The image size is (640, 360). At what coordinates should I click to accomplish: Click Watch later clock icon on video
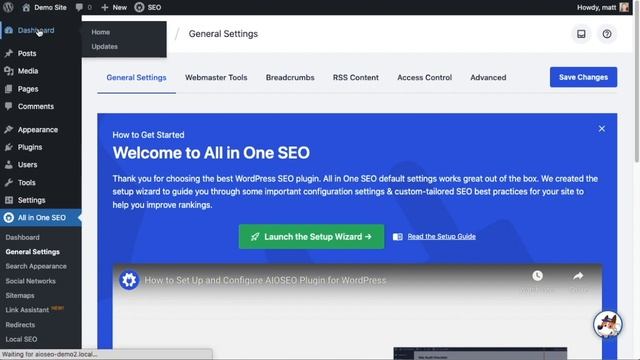(538, 276)
